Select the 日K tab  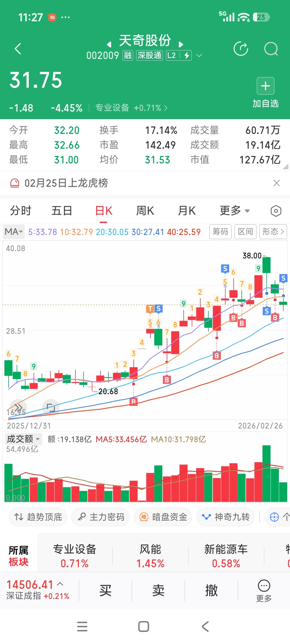(x=104, y=211)
